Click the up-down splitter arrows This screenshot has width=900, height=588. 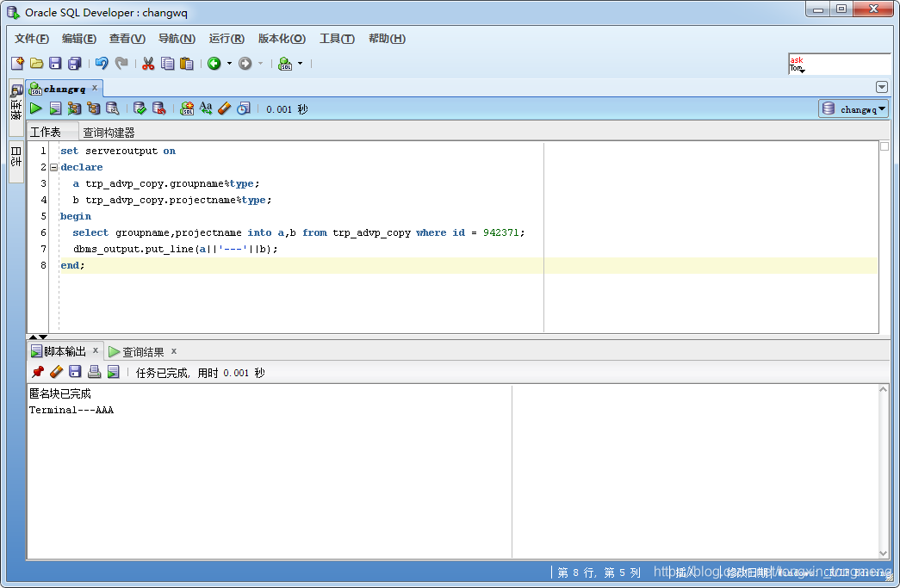(38, 337)
